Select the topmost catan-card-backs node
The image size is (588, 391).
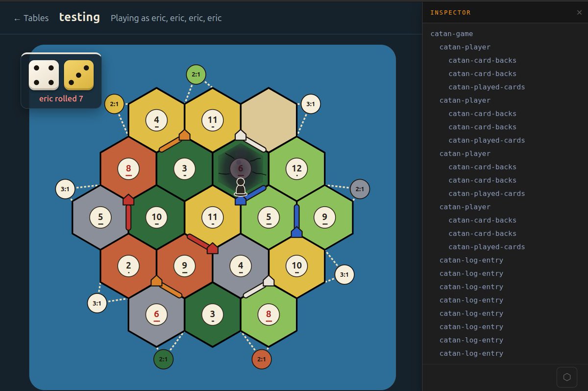coord(482,60)
